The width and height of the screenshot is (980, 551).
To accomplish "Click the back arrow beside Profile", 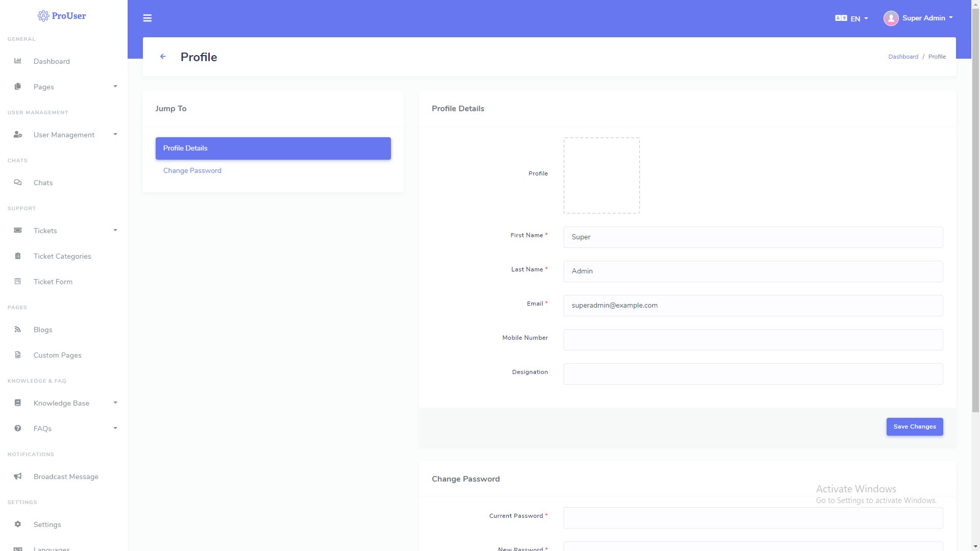I will pyautogui.click(x=163, y=57).
